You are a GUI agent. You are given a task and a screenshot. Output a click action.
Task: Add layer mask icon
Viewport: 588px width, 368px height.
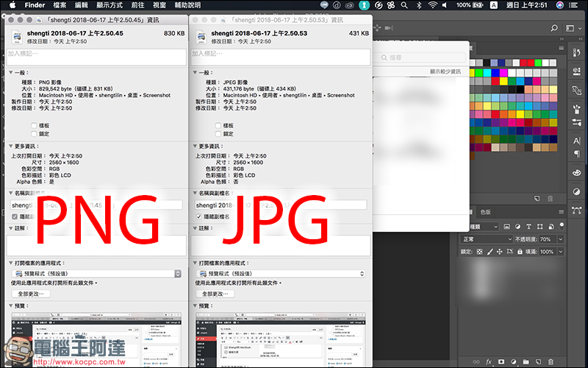pos(501,361)
